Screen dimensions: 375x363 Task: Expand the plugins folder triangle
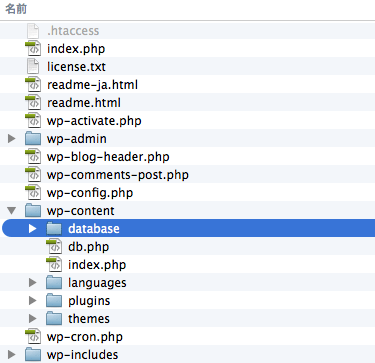click(32, 301)
